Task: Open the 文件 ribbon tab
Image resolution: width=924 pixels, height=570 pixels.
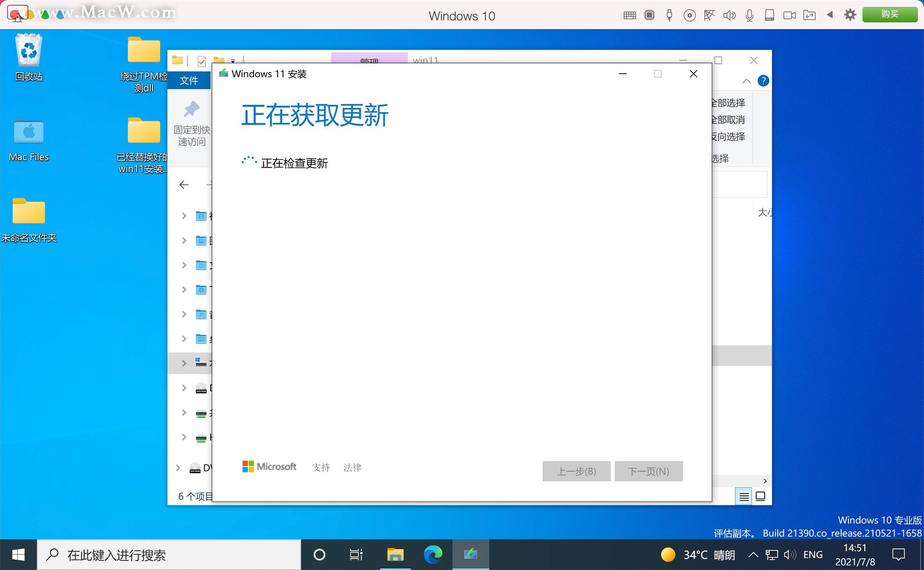Action: 189,80
